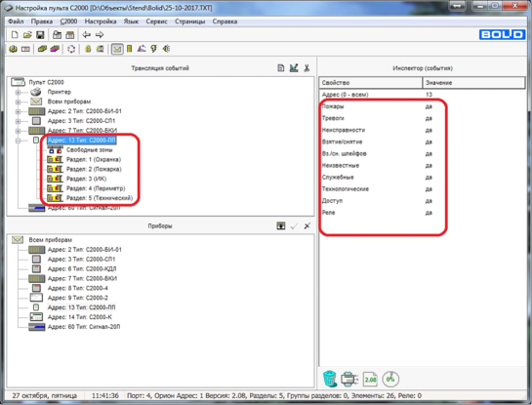Expand the Адрес: 2 С2000-БИ-01 node
The height and width of the screenshot is (405, 532).
click(x=18, y=111)
